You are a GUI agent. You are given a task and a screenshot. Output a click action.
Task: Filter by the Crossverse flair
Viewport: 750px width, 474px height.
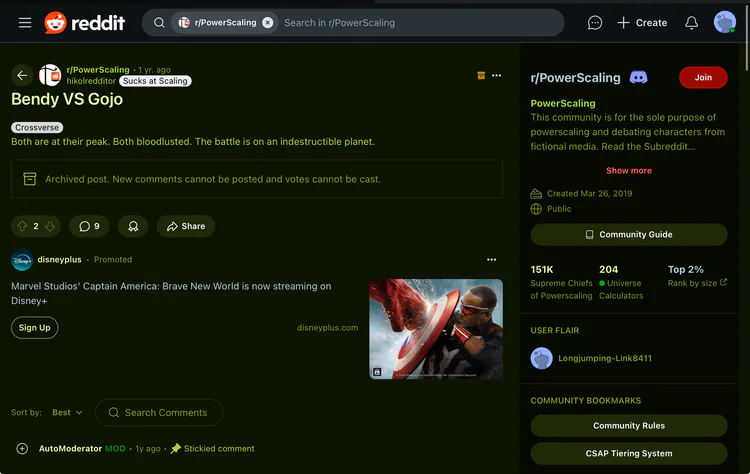(37, 127)
